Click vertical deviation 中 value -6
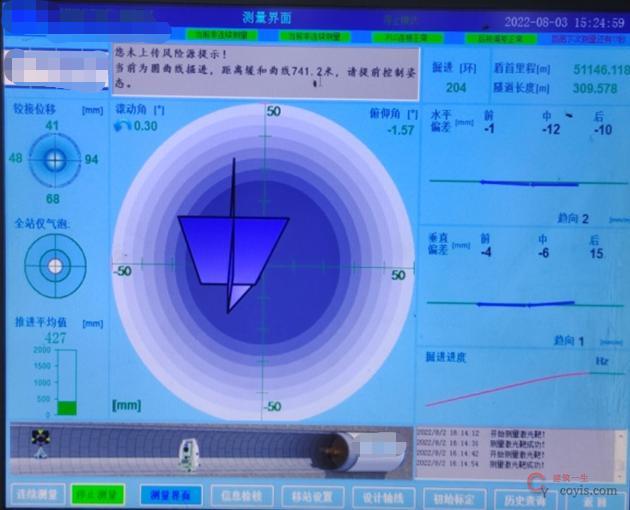Image resolution: width=630 pixels, height=510 pixels. [544, 253]
